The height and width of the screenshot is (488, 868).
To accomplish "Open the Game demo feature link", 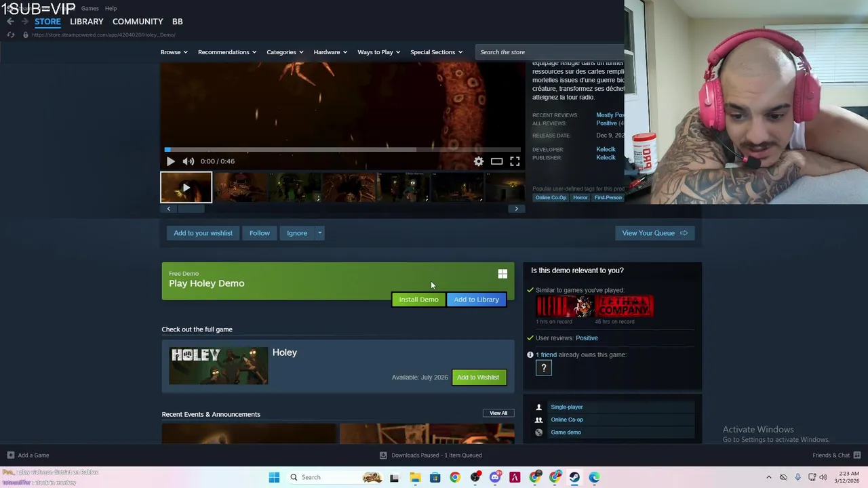I will pyautogui.click(x=566, y=432).
